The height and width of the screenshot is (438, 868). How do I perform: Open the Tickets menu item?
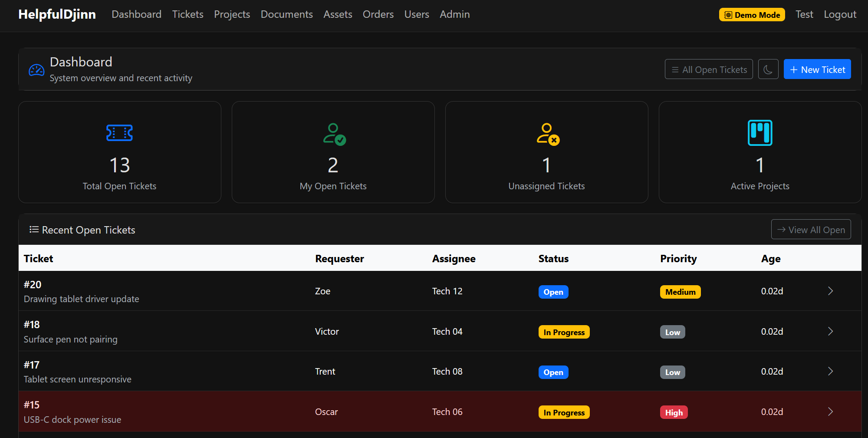tap(187, 14)
